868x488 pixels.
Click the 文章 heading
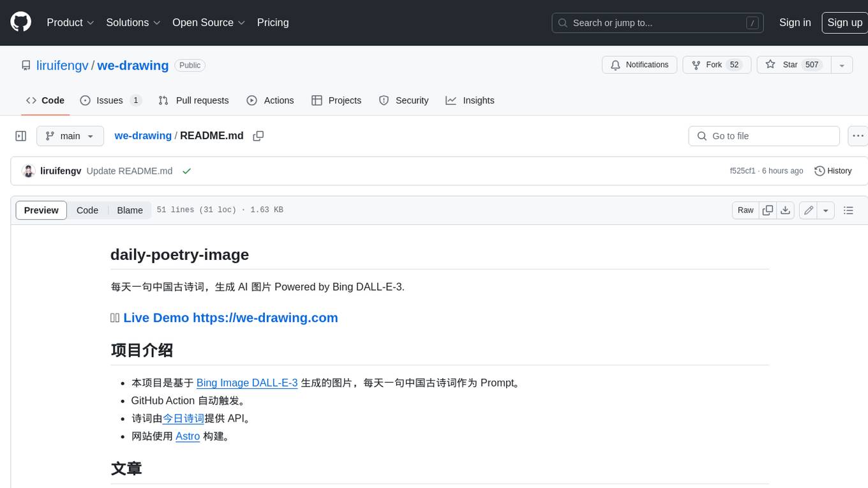click(126, 468)
